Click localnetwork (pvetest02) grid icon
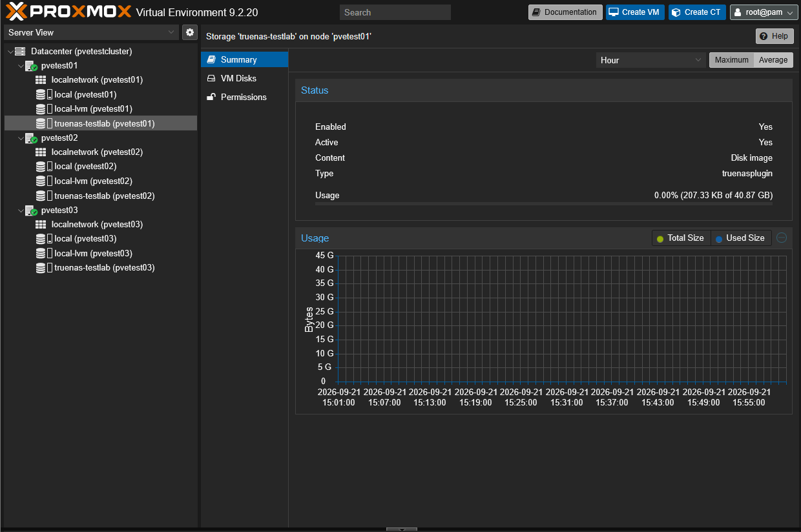Screen dimensions: 801x532 [41, 152]
